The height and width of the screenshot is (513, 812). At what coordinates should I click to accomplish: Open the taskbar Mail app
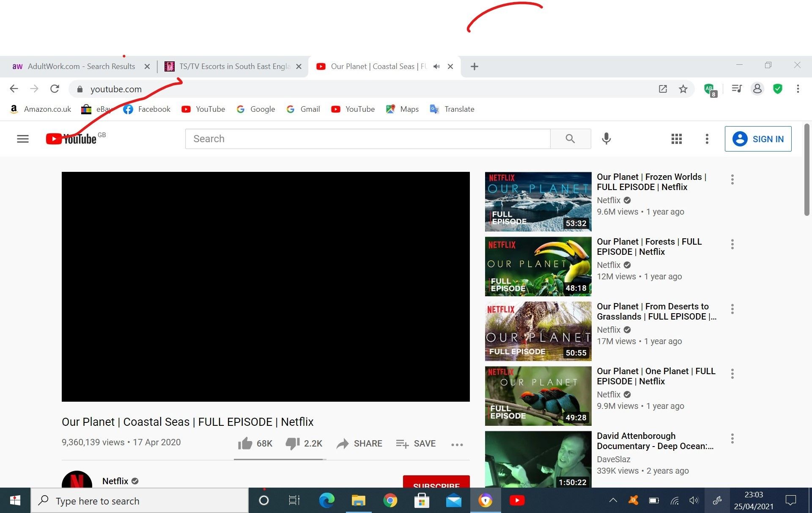[453, 501]
